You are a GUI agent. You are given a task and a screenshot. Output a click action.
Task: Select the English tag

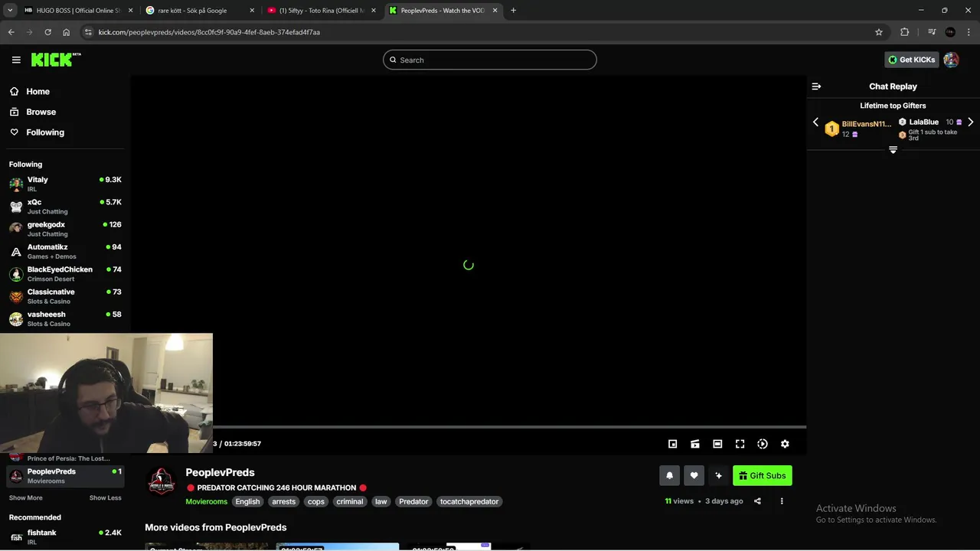[247, 501]
